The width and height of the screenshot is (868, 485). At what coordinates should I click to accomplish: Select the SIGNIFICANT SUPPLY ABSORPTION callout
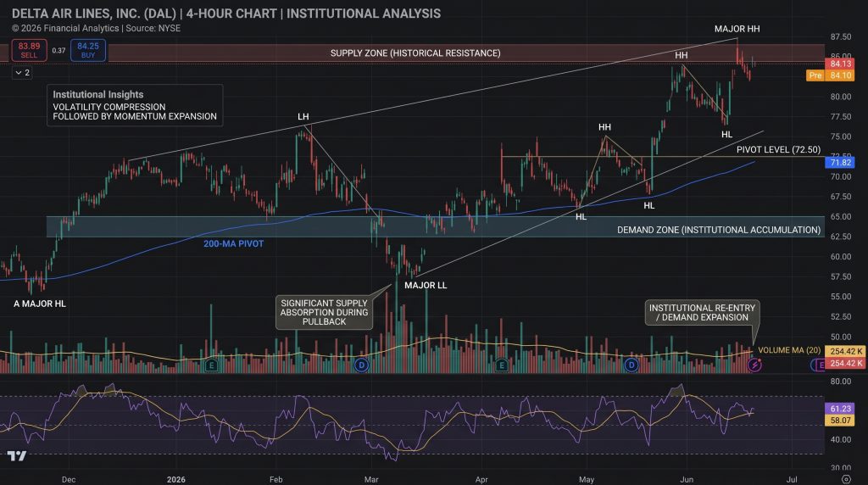324,312
